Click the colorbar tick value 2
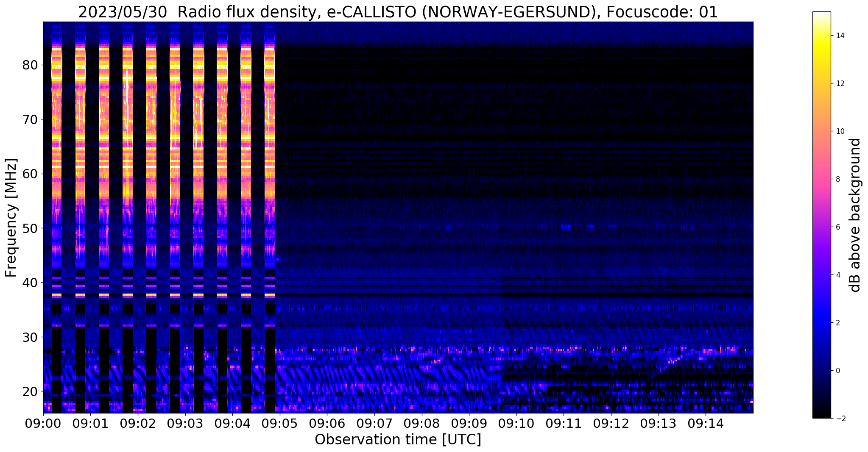Image resolution: width=868 pixels, height=452 pixels. click(838, 323)
